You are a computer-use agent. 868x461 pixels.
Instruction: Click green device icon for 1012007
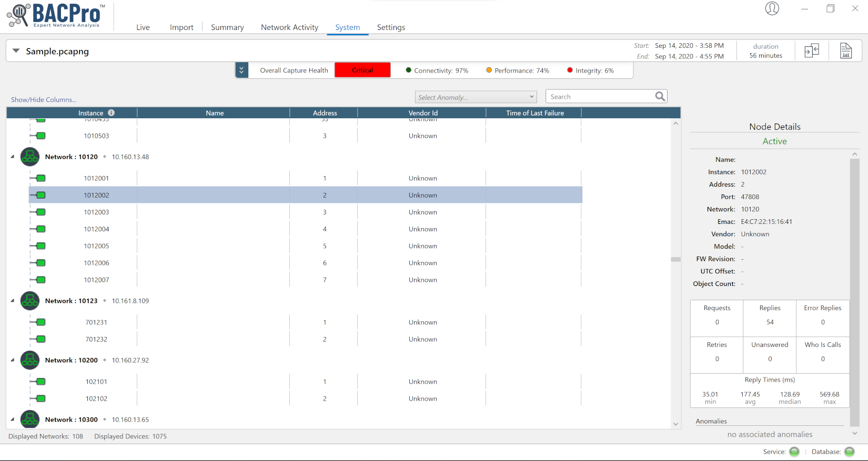coord(41,280)
